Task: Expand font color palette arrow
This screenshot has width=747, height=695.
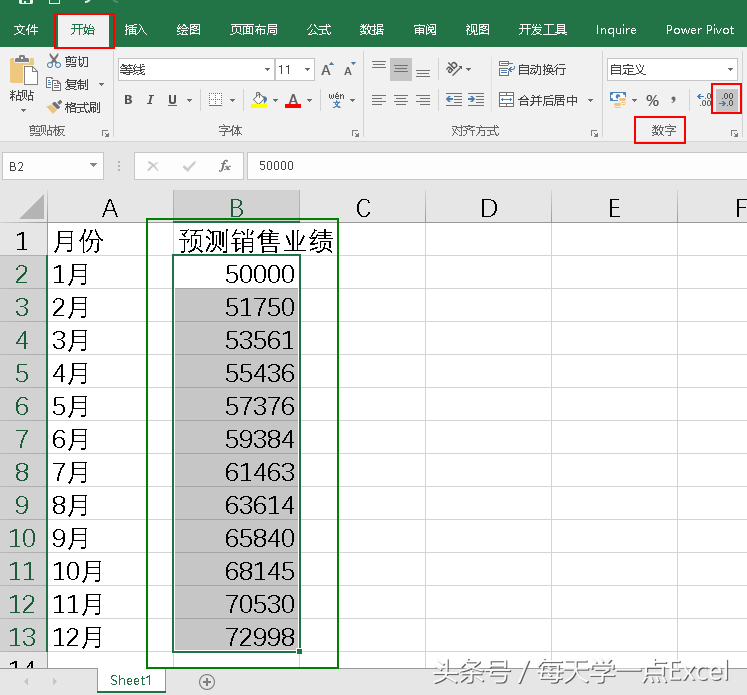Action: coord(310,100)
